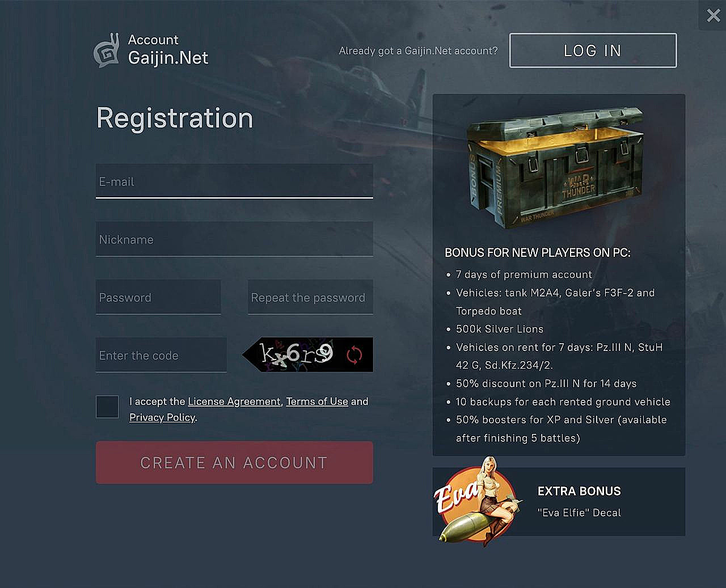Viewport: 726px width, 588px height.
Task: Focus the E-mail input field
Action: (x=234, y=181)
